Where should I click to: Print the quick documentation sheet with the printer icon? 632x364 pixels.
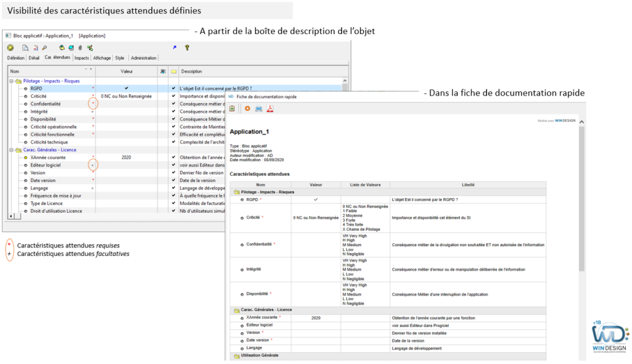259,109
